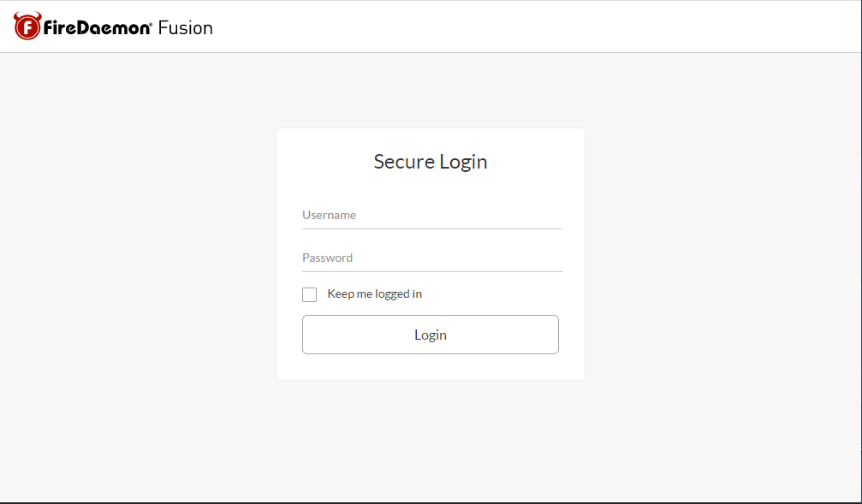Click the FireDaemon devil logo icon
Screen dimensions: 862x504
click(27, 27)
